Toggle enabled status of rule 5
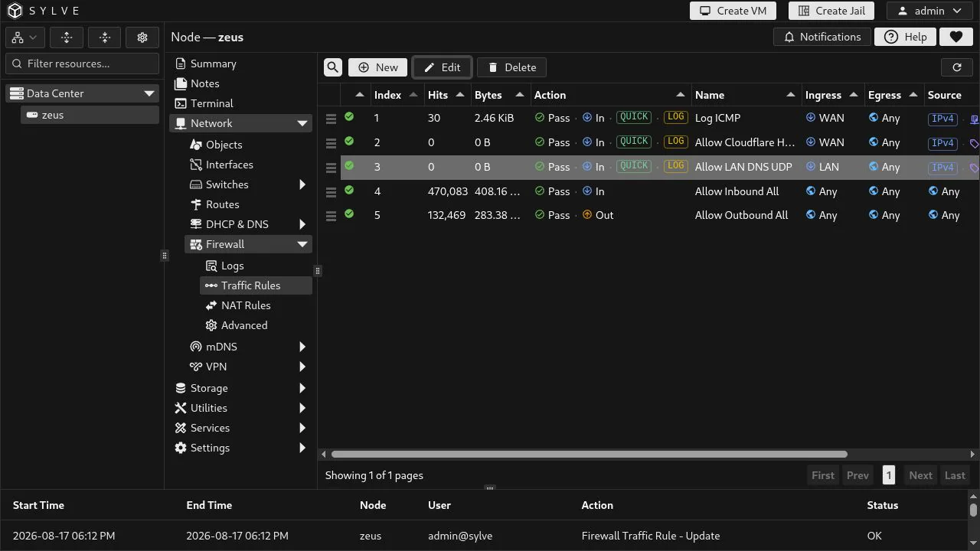The width and height of the screenshot is (980, 551). tap(349, 214)
